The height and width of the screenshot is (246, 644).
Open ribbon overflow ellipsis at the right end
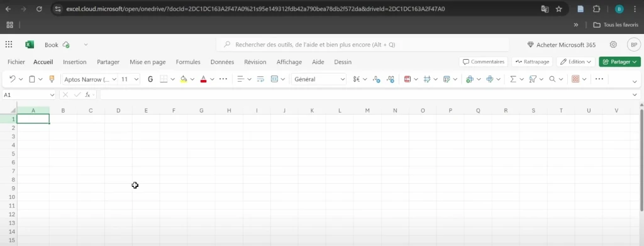coord(599,79)
